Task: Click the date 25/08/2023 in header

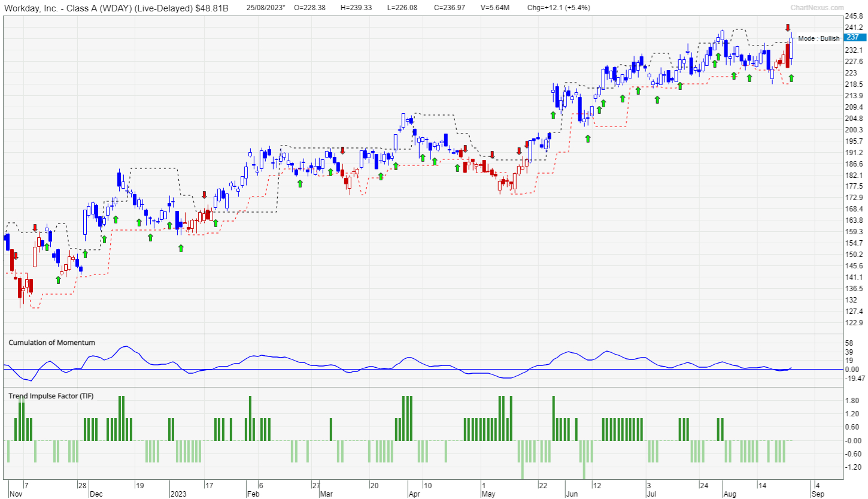Action: click(x=267, y=7)
